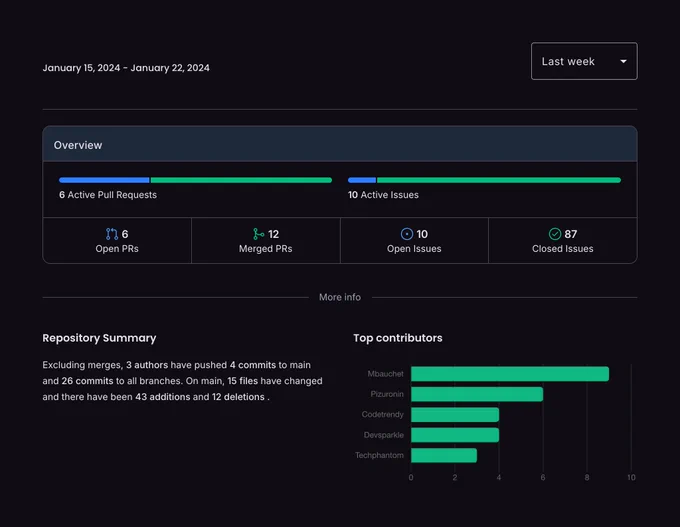The image size is (680, 527).
Task: Click the Open PRs pull-request icon
Action: tap(112, 234)
